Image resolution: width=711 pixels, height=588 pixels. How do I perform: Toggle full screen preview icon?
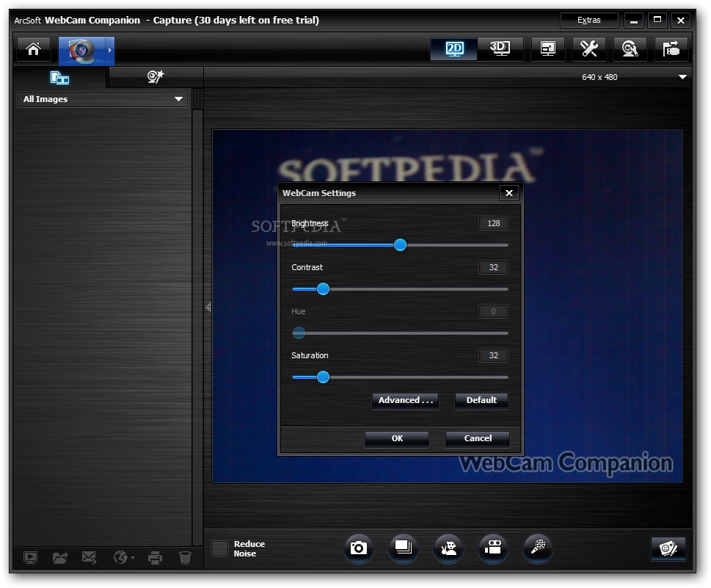[x=548, y=48]
